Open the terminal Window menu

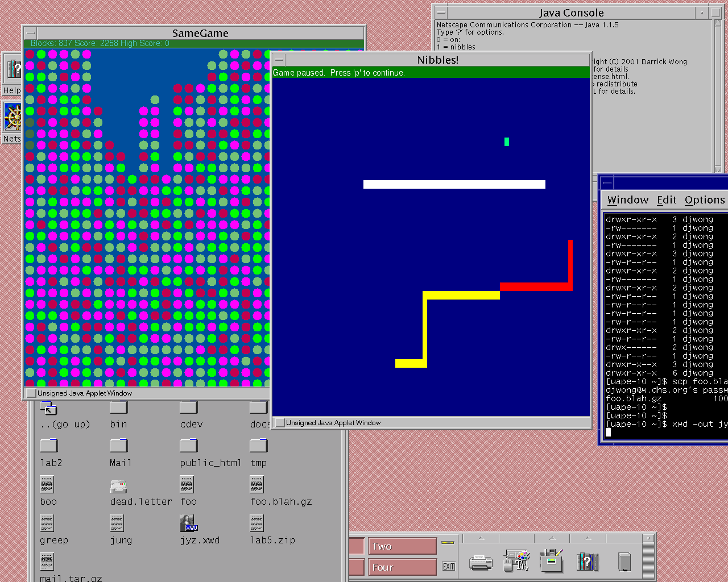pyautogui.click(x=627, y=200)
